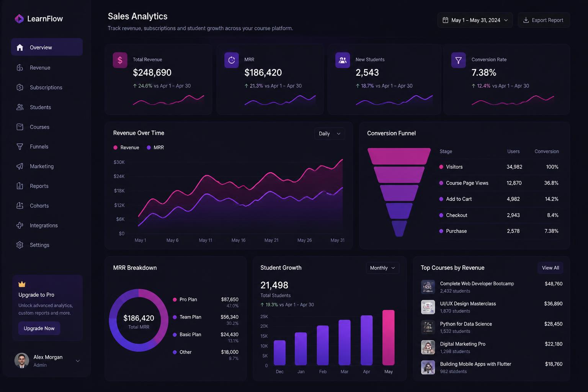Open the Overview menu item

point(47,47)
